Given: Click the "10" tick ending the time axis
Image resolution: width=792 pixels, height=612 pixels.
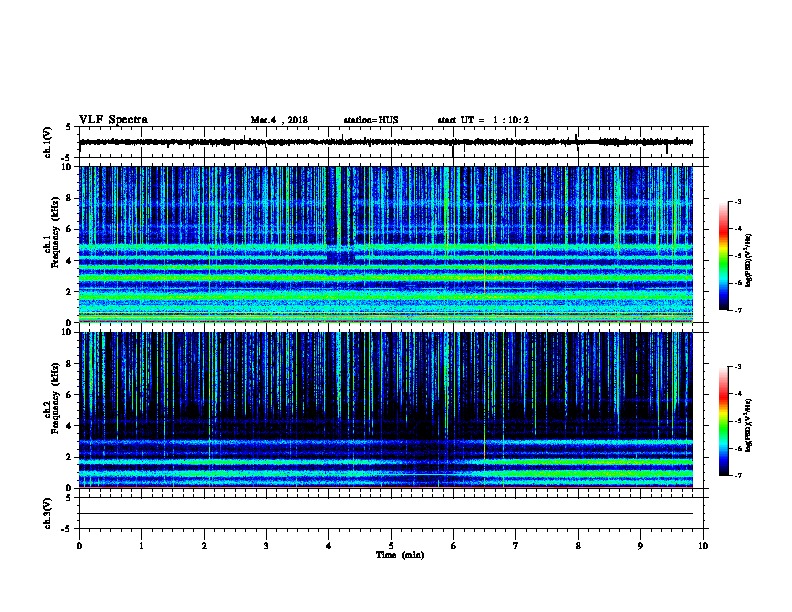Looking at the screenshot, I should [x=703, y=545].
